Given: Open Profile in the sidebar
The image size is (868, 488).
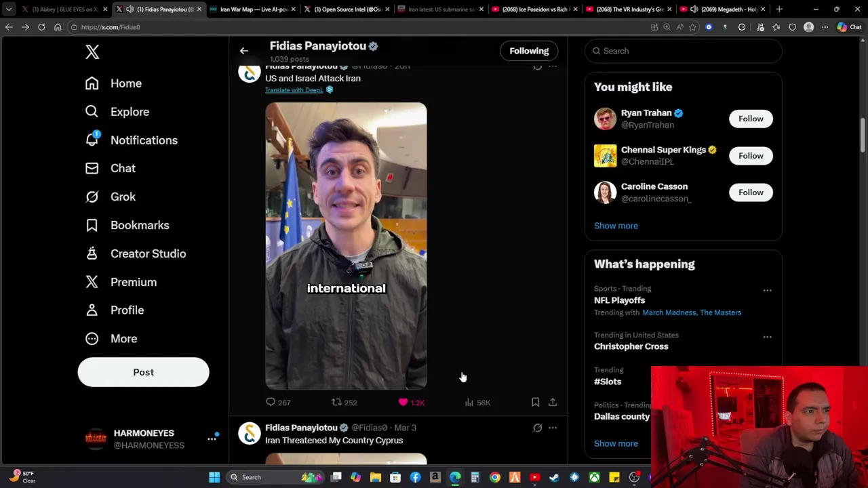Looking at the screenshot, I should [114, 310].
